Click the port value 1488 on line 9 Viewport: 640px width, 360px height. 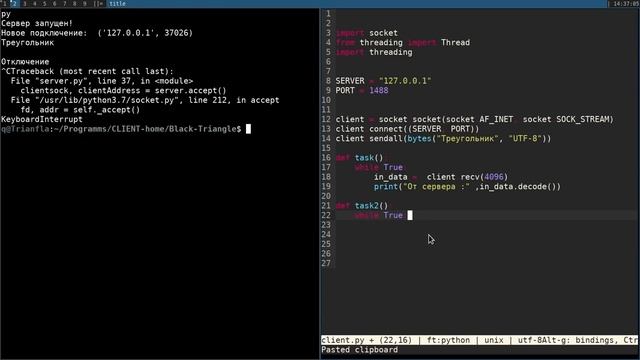click(x=379, y=90)
